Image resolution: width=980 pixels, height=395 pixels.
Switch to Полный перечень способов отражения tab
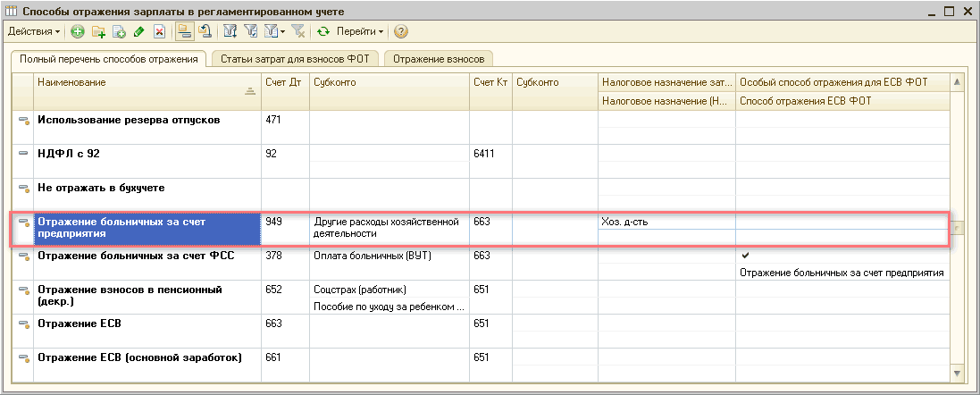tap(109, 59)
